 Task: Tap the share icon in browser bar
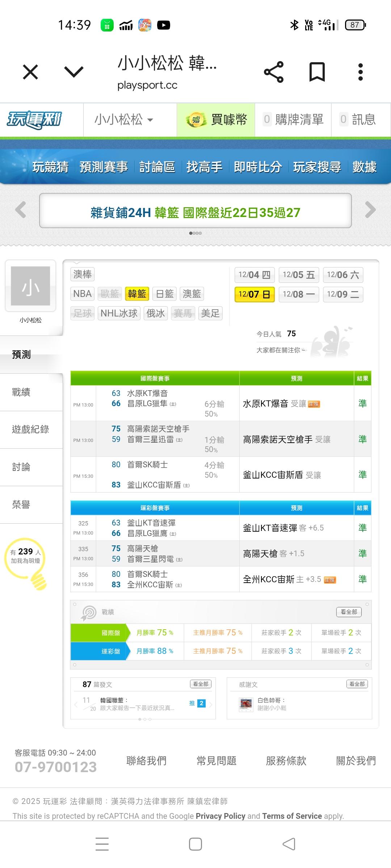[274, 72]
